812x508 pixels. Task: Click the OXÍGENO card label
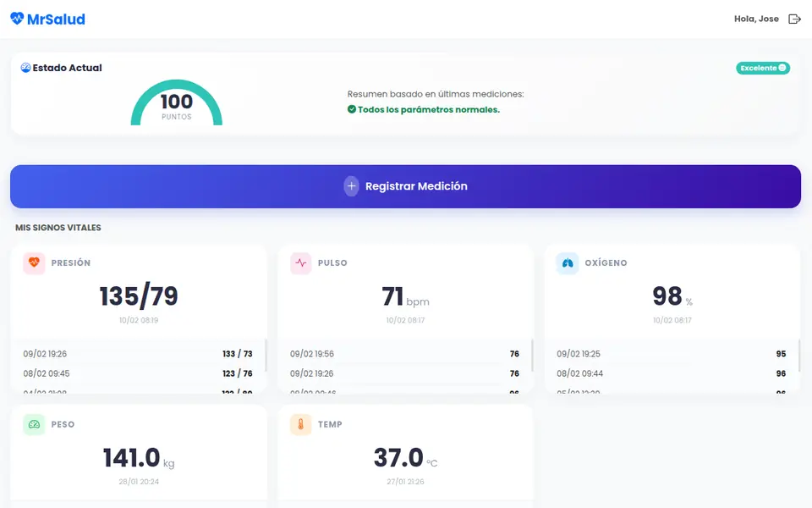tap(606, 262)
